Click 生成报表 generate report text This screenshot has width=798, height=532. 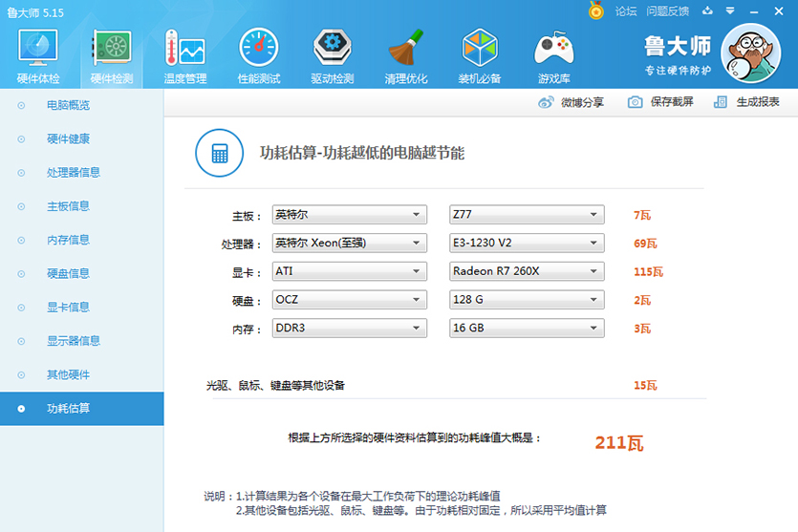[758, 102]
